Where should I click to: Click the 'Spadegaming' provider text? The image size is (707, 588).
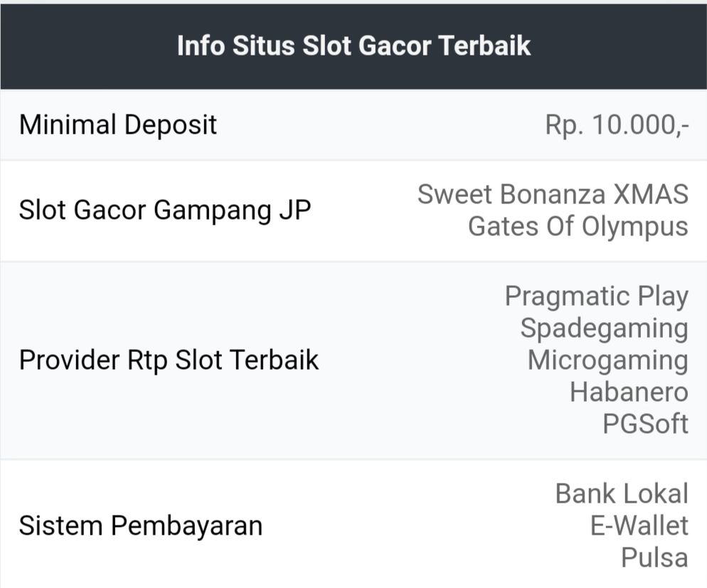click(x=604, y=328)
